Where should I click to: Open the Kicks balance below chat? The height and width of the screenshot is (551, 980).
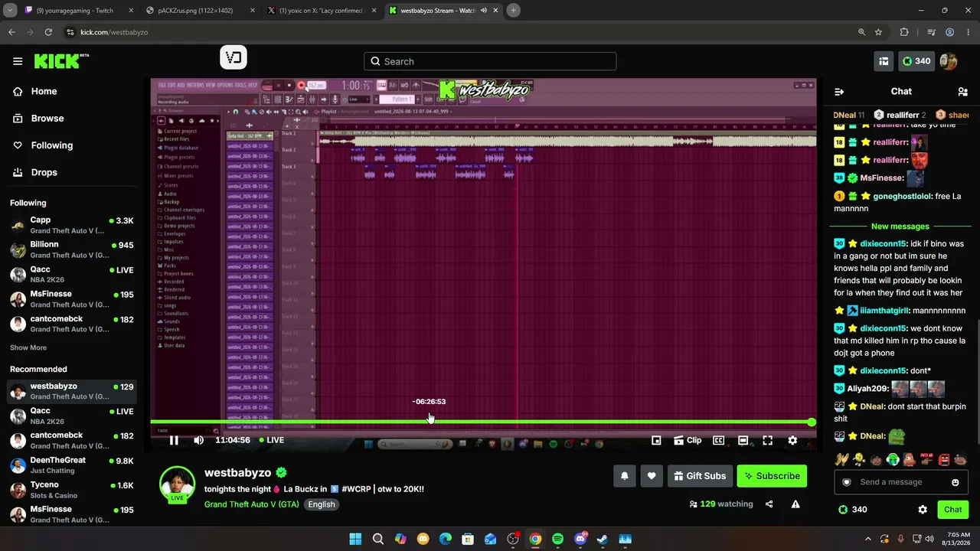pyautogui.click(x=852, y=510)
